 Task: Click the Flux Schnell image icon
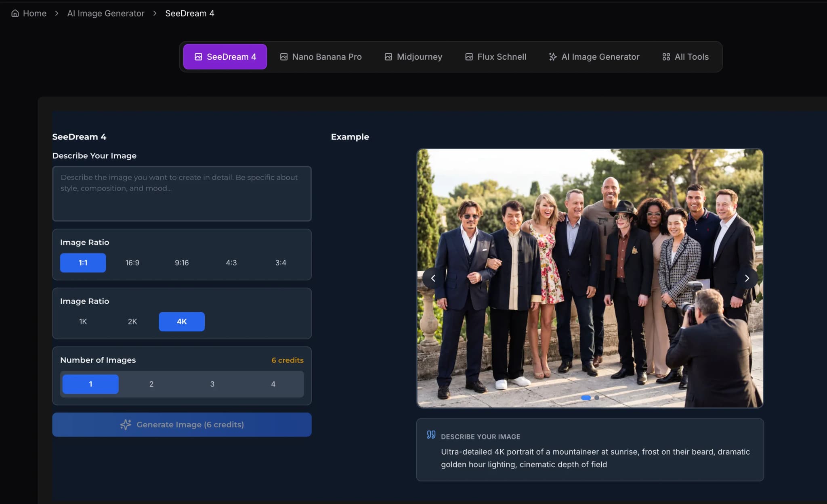point(469,57)
